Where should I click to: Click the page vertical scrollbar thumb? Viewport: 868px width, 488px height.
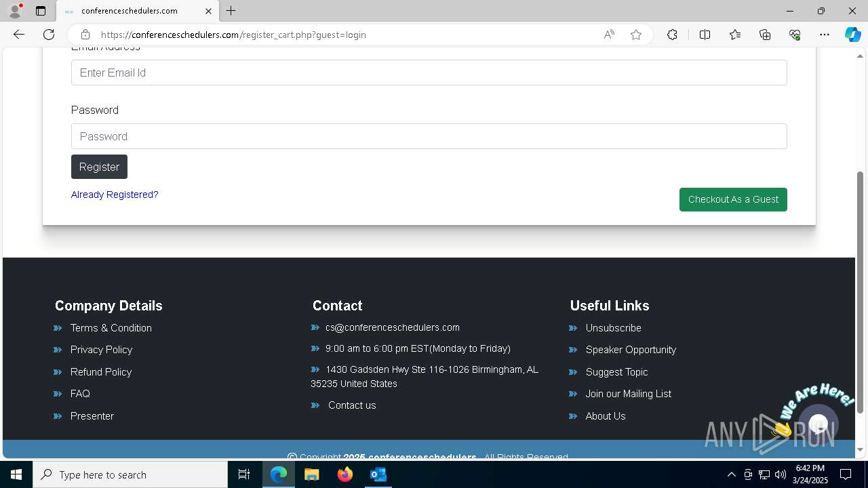point(861,291)
